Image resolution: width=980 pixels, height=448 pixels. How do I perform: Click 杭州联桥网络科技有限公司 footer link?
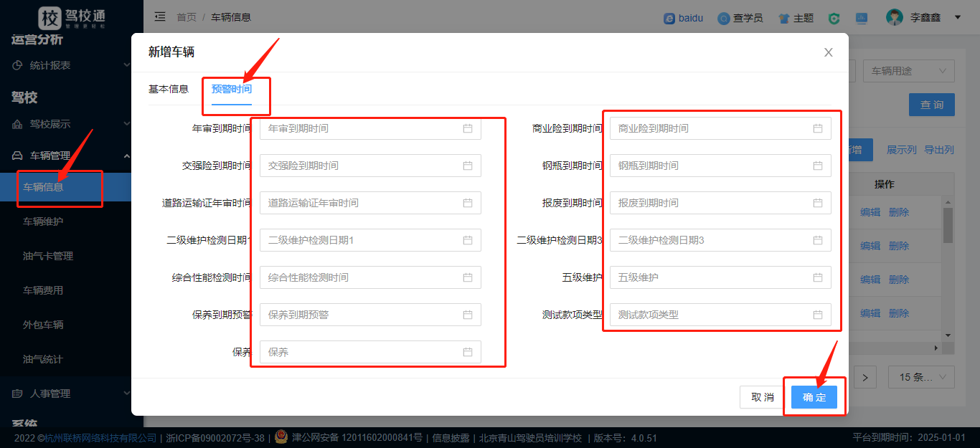(100, 438)
